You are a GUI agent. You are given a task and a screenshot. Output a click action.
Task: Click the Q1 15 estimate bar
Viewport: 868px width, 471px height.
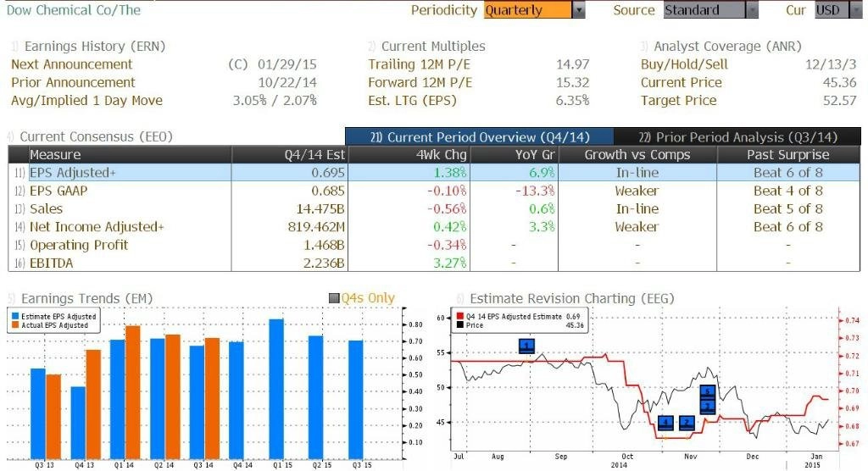(276, 389)
